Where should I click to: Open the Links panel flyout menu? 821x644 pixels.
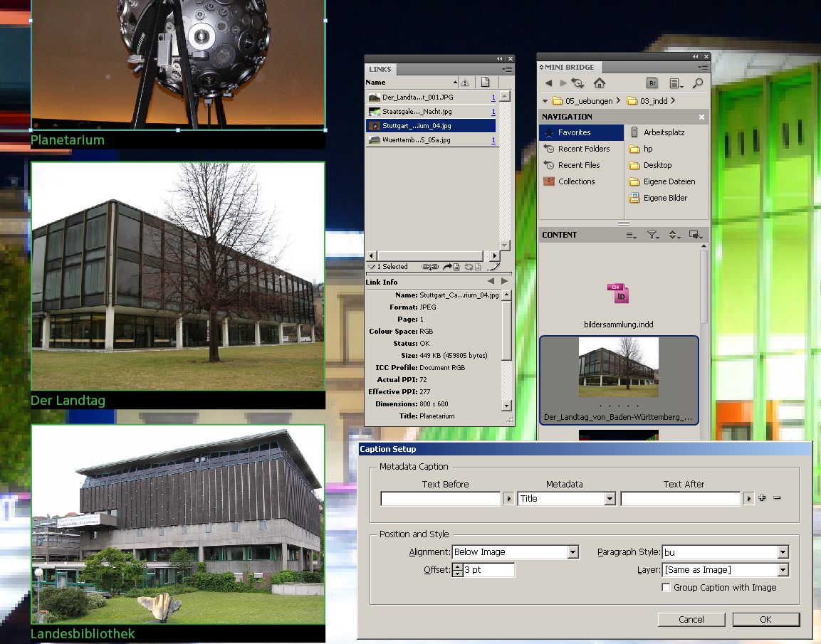[x=508, y=69]
